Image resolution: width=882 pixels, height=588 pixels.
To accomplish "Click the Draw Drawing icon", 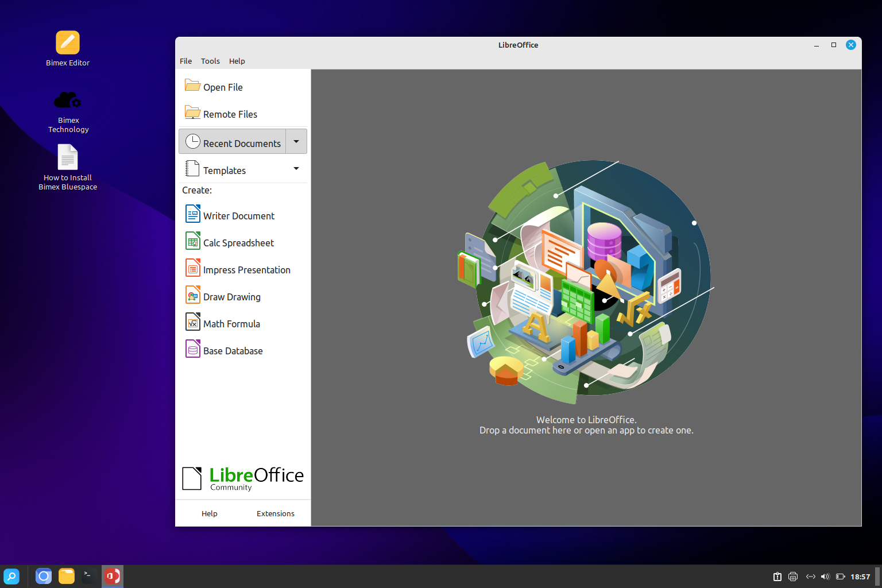I will (193, 295).
